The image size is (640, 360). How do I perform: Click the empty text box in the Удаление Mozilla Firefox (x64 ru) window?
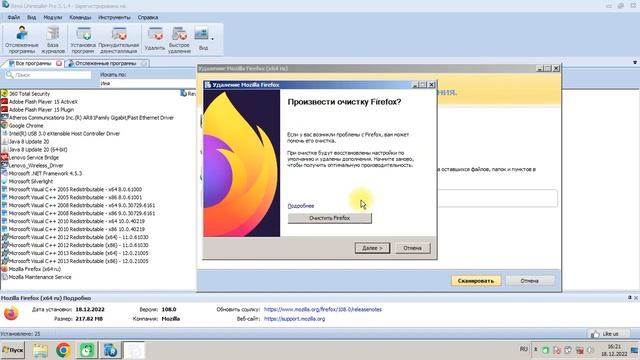point(498,198)
